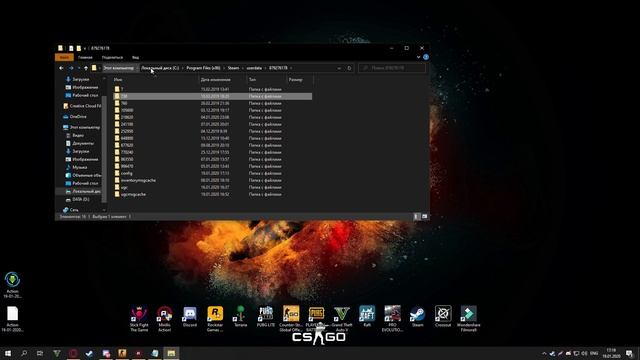Open the Поделиться ribbon tab

112,58
